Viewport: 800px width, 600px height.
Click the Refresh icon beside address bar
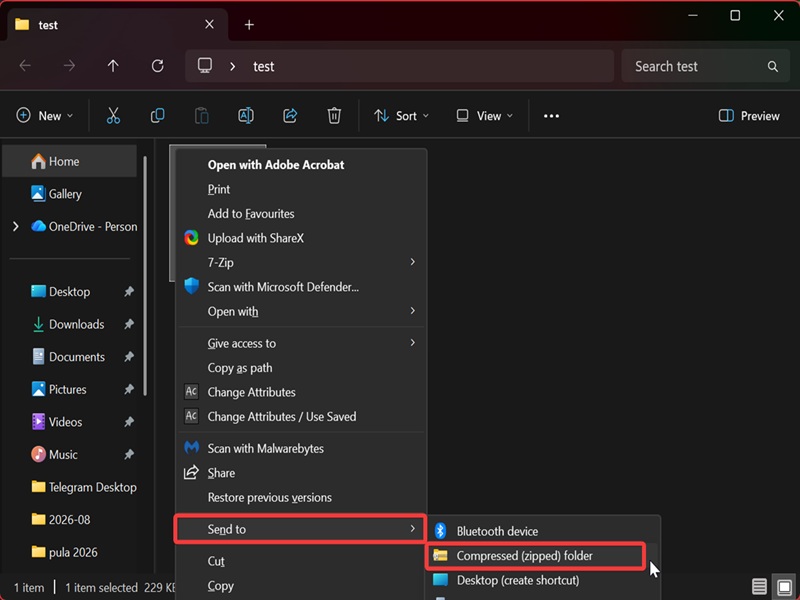click(158, 66)
